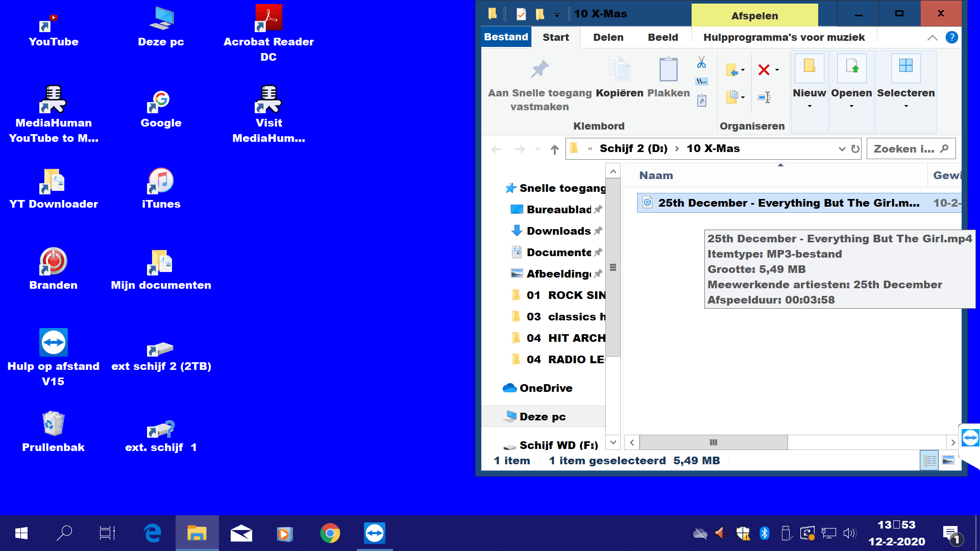Open Mail app in taskbar
The height and width of the screenshot is (551, 980).
click(241, 533)
